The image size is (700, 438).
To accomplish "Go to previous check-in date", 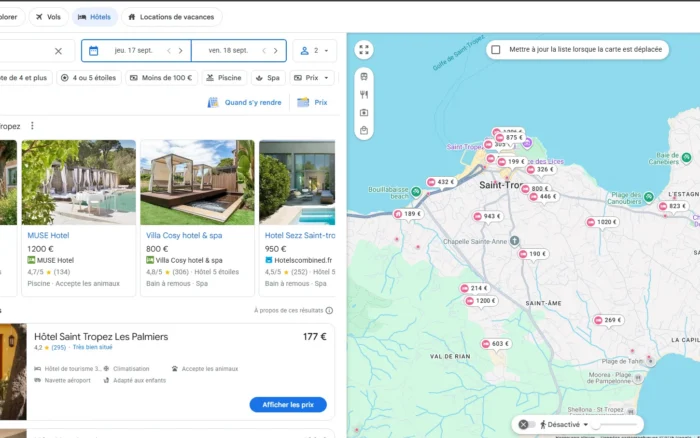I will click(169, 51).
